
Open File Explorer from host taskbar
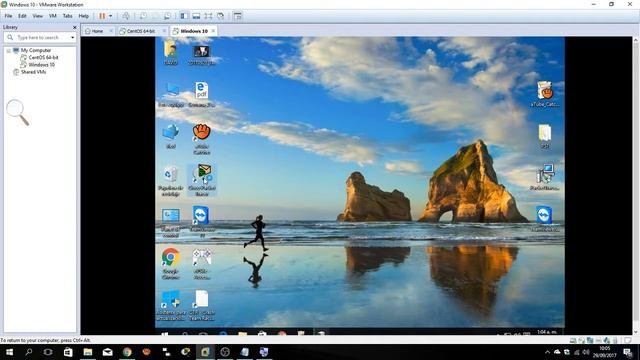[x=87, y=352]
